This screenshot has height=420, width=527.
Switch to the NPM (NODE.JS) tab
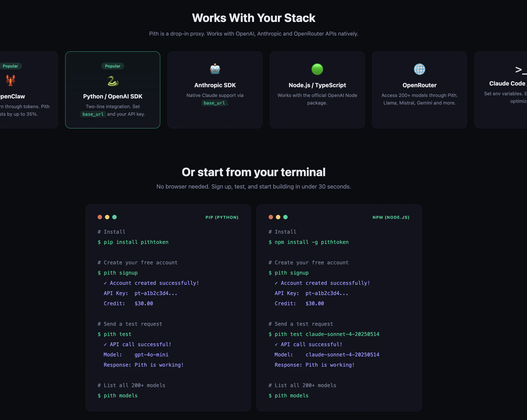coord(390,217)
